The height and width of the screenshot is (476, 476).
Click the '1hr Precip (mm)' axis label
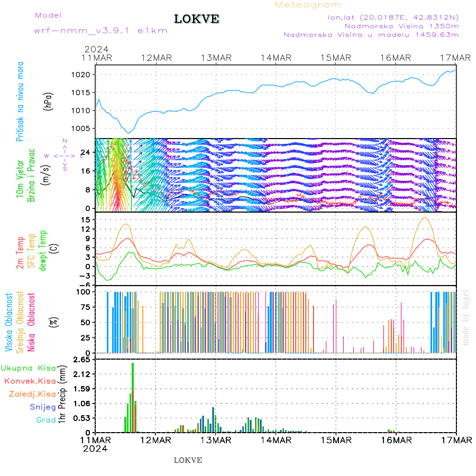(62, 395)
